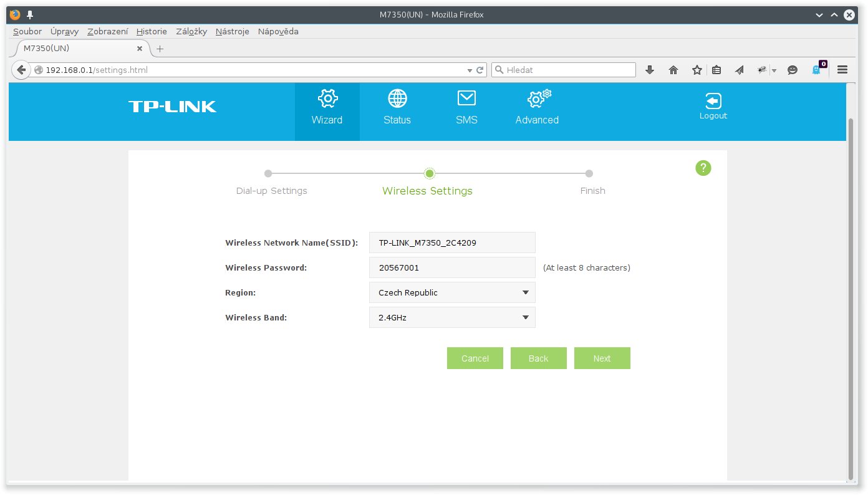Open a new tab with the plus button
This screenshot has width=868, height=495.
click(x=160, y=48)
